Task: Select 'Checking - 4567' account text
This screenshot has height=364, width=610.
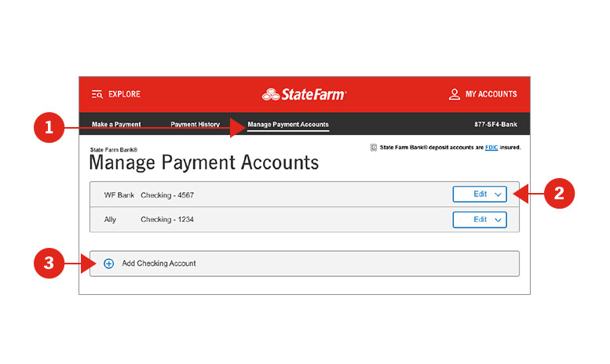Action: pyautogui.click(x=167, y=195)
